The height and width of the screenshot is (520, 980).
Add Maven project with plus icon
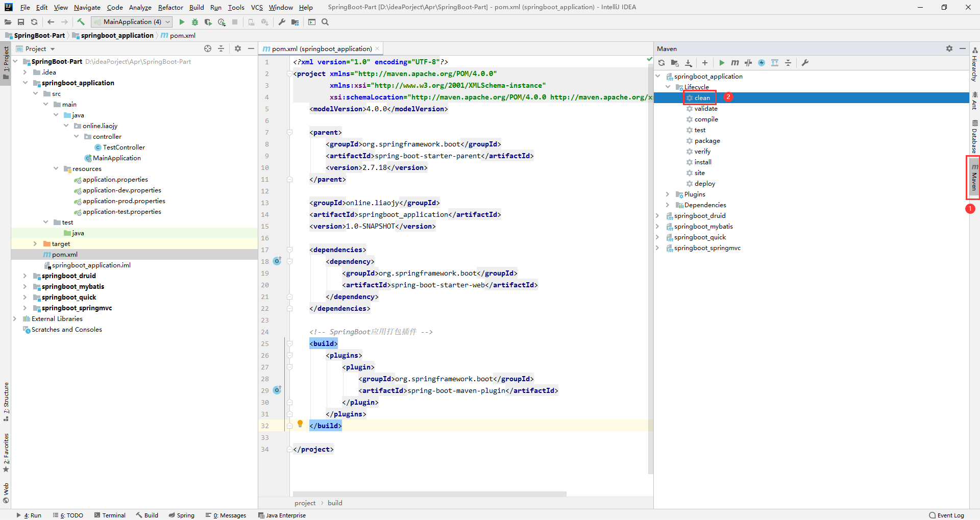(705, 63)
